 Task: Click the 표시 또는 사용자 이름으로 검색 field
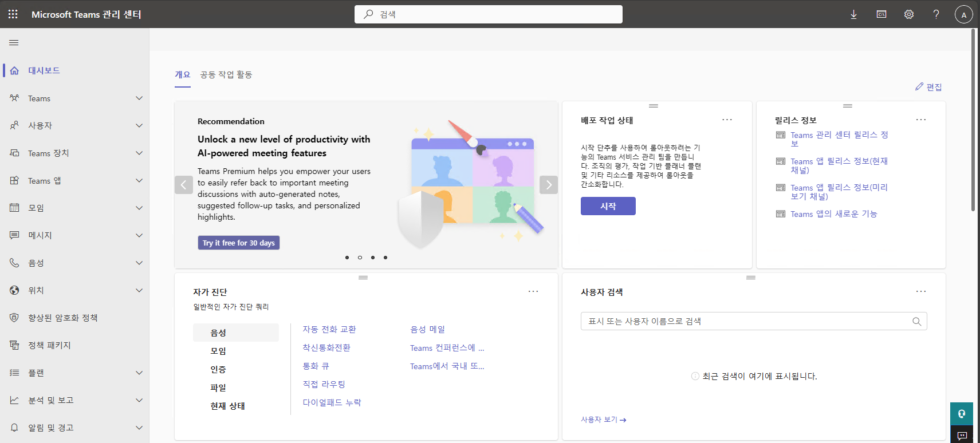(x=754, y=321)
